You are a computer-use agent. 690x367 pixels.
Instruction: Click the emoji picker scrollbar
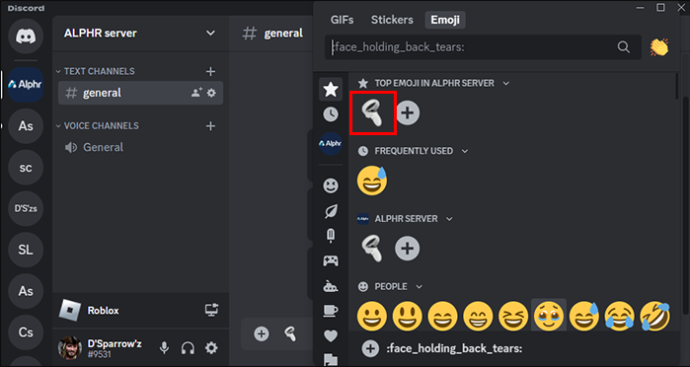pos(678,86)
